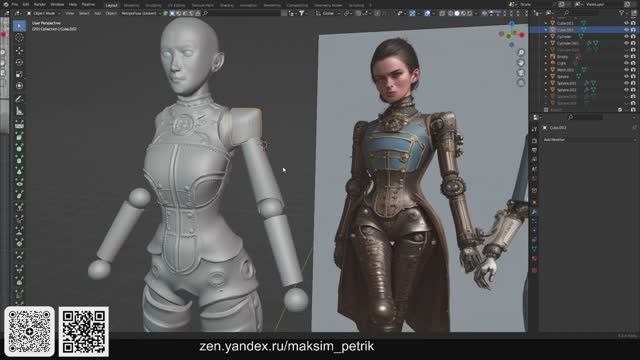Hide Mesh.001 with its eye icon
The image size is (640, 360).
coord(626,70)
